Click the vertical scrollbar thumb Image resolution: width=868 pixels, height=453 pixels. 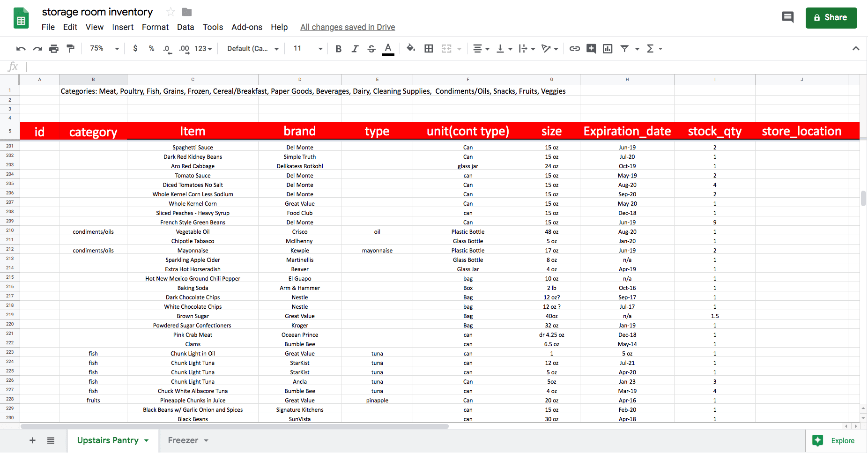click(x=863, y=199)
